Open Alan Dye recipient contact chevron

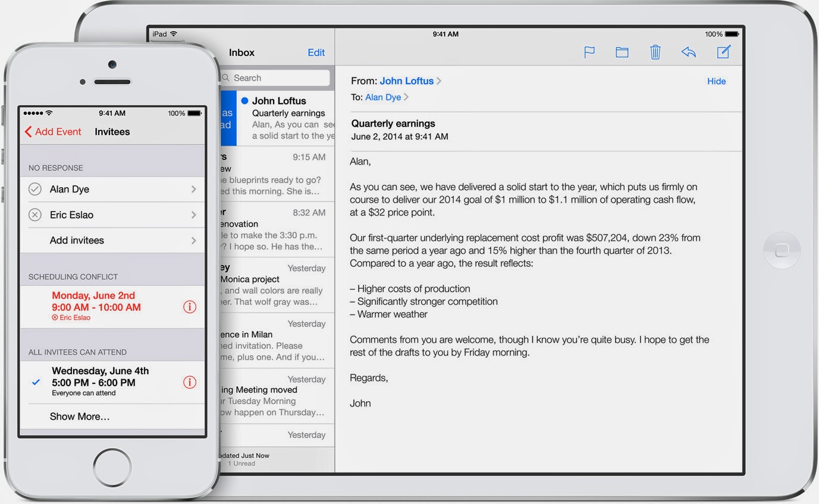tap(406, 97)
